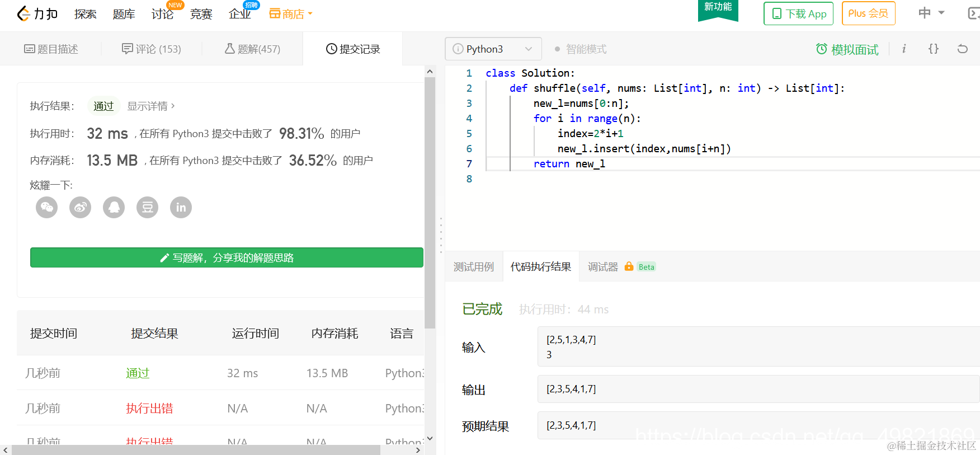
Task: Switch to 评论 (153) tab
Action: (x=152, y=49)
